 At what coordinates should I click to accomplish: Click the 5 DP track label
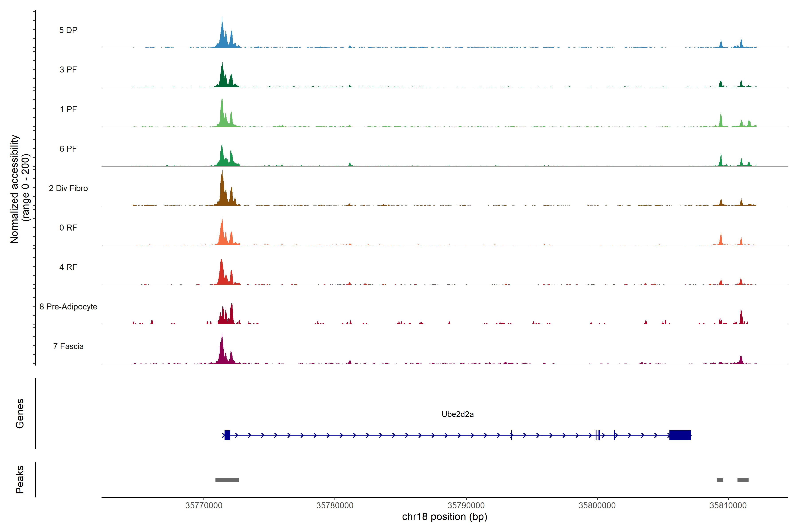click(68, 30)
